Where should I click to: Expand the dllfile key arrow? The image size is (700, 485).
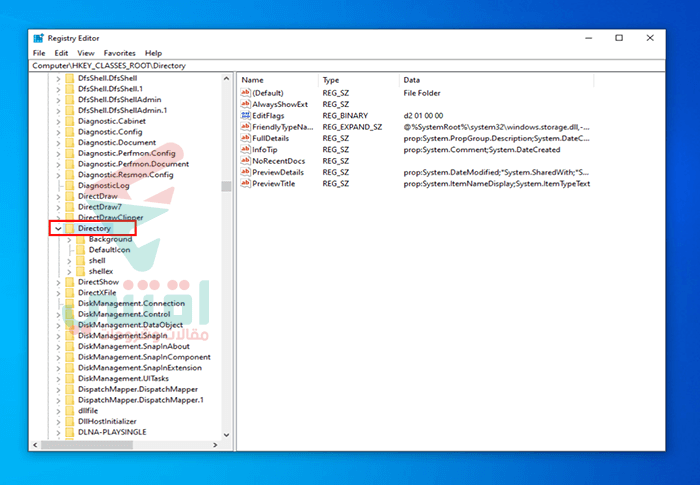58,411
